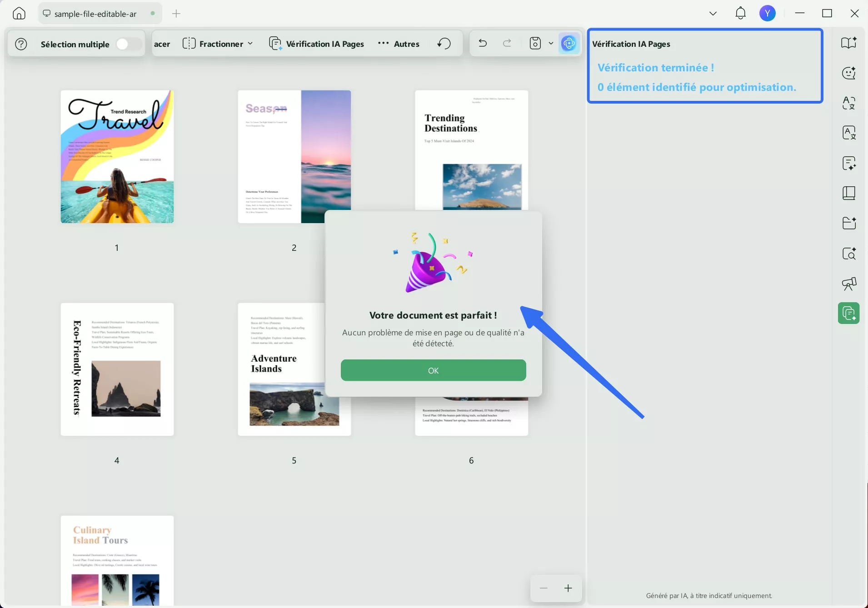Toggle the Sélection multiple switch
This screenshot has width=868, height=608.
click(x=129, y=44)
